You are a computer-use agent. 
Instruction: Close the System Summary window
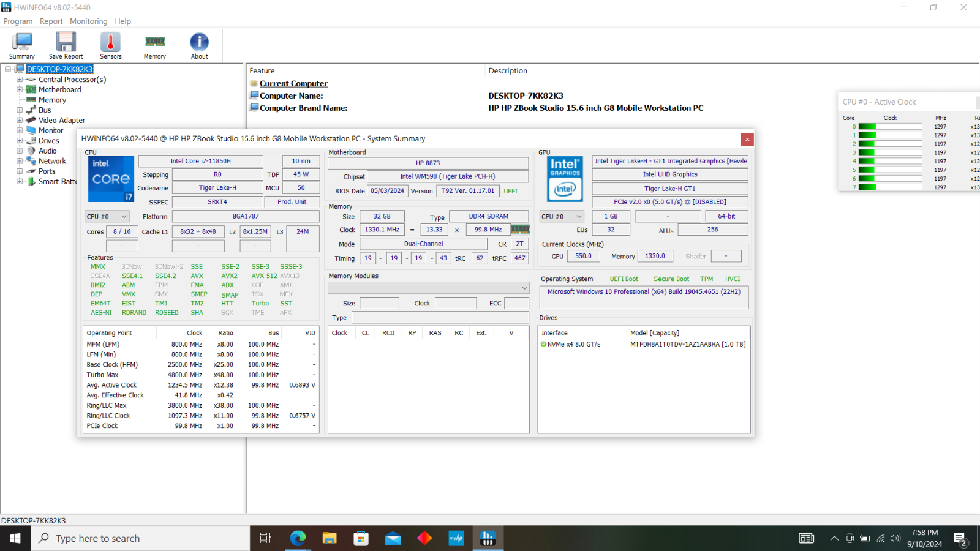(x=747, y=139)
